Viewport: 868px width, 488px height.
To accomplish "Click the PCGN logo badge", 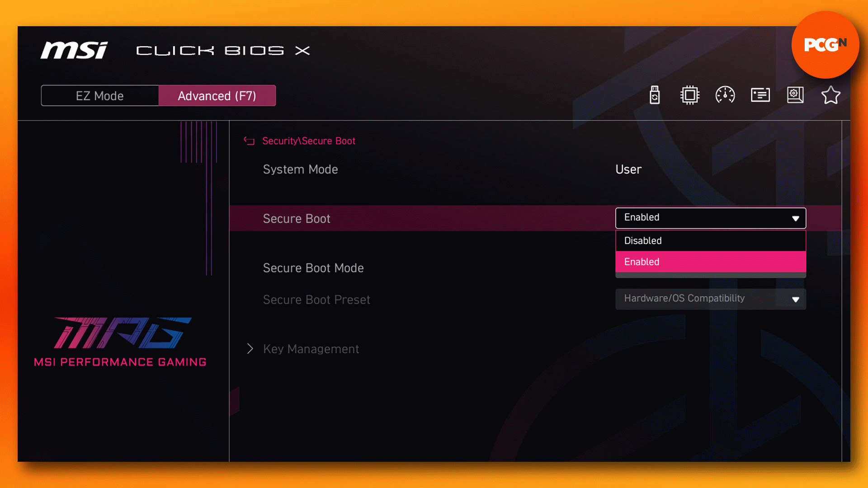I will 825,45.
